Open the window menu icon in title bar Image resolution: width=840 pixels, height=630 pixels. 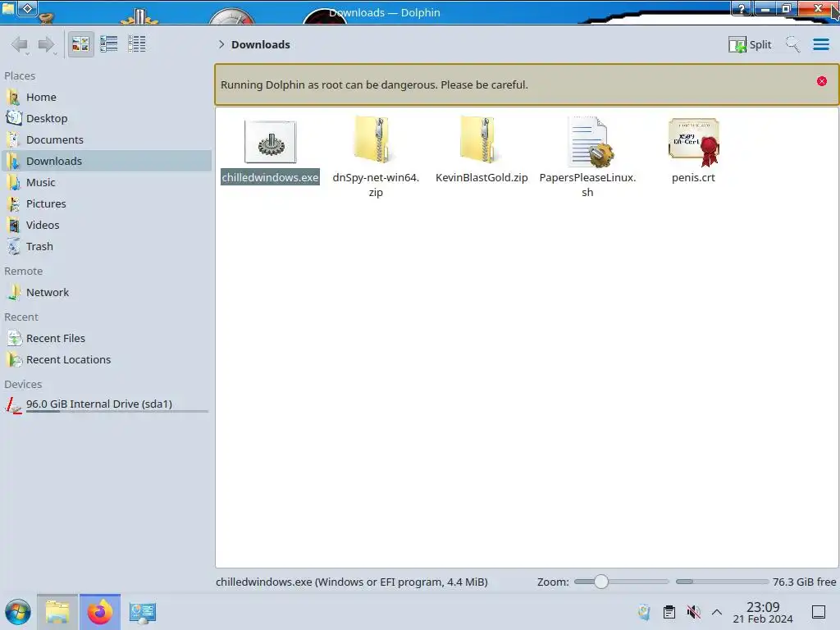(x=8, y=8)
